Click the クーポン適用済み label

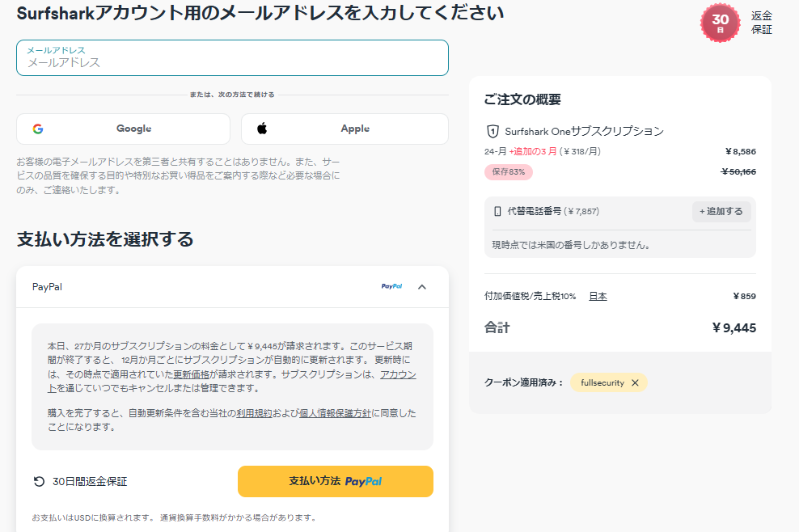(x=524, y=382)
